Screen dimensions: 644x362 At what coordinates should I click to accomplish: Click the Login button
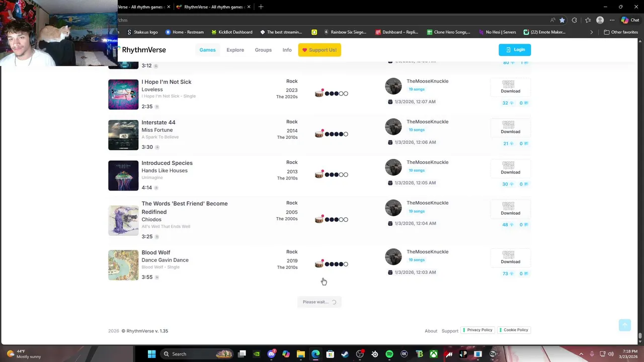pos(515,50)
